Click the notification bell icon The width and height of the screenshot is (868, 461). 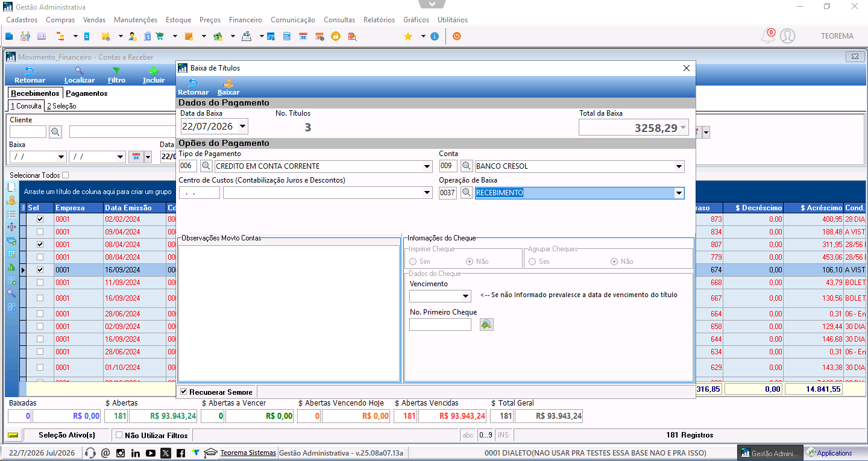[767, 36]
